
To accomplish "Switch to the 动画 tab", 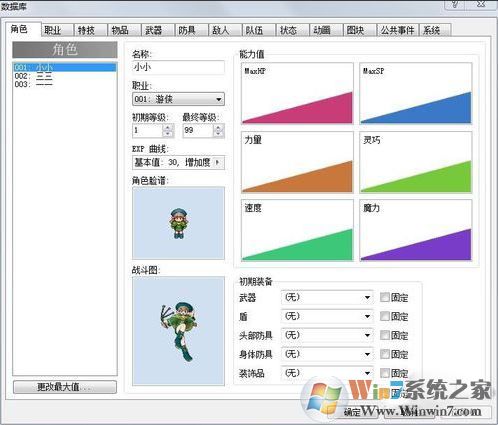I will (x=326, y=30).
